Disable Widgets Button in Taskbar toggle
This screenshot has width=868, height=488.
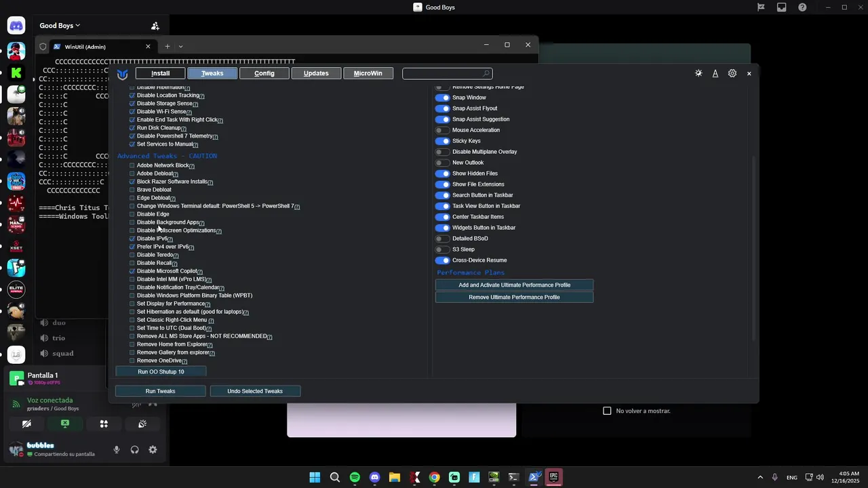[x=442, y=228]
